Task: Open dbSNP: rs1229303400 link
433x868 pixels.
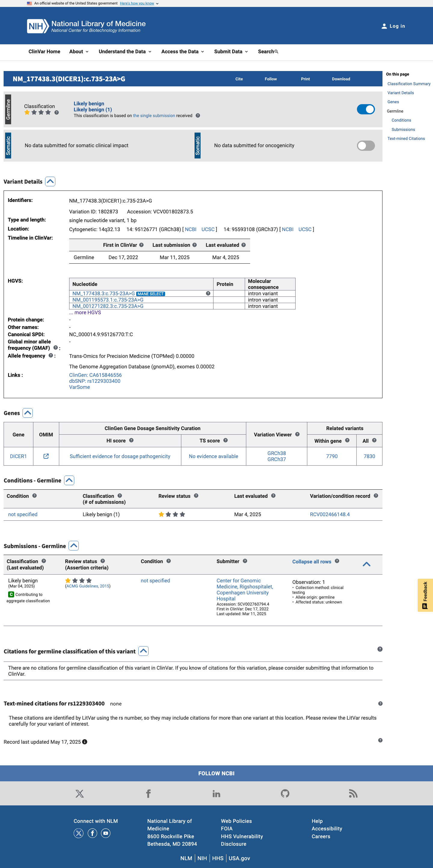Action: coord(95,381)
